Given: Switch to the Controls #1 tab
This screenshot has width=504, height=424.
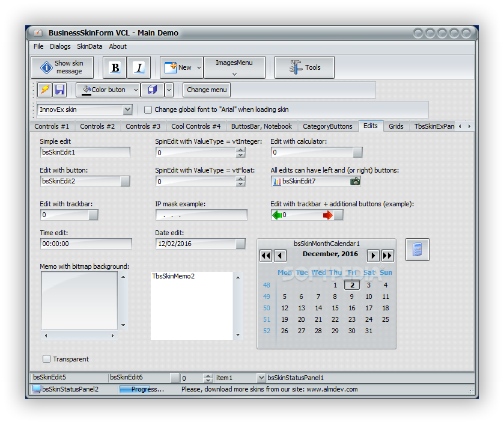Looking at the screenshot, I should click(x=52, y=126).
